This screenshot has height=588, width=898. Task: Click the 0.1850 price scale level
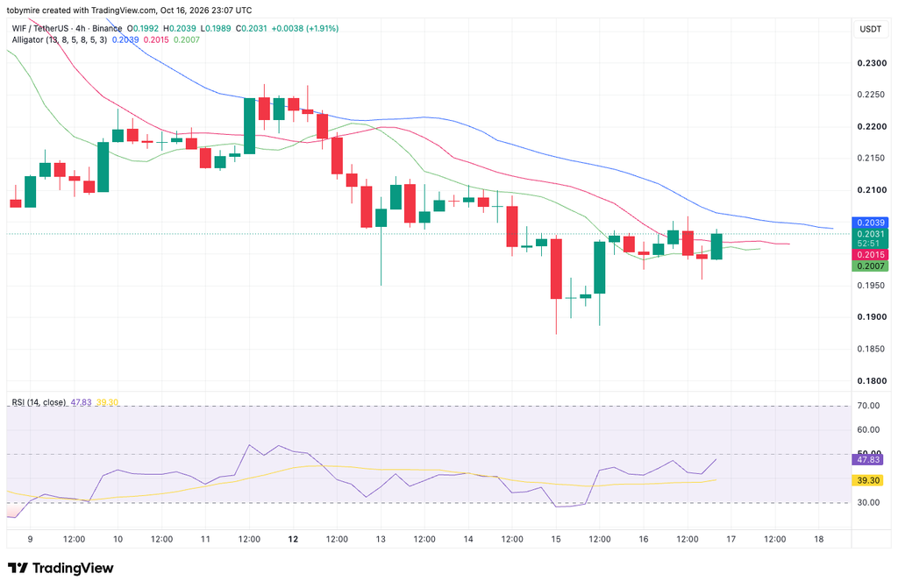pos(872,349)
